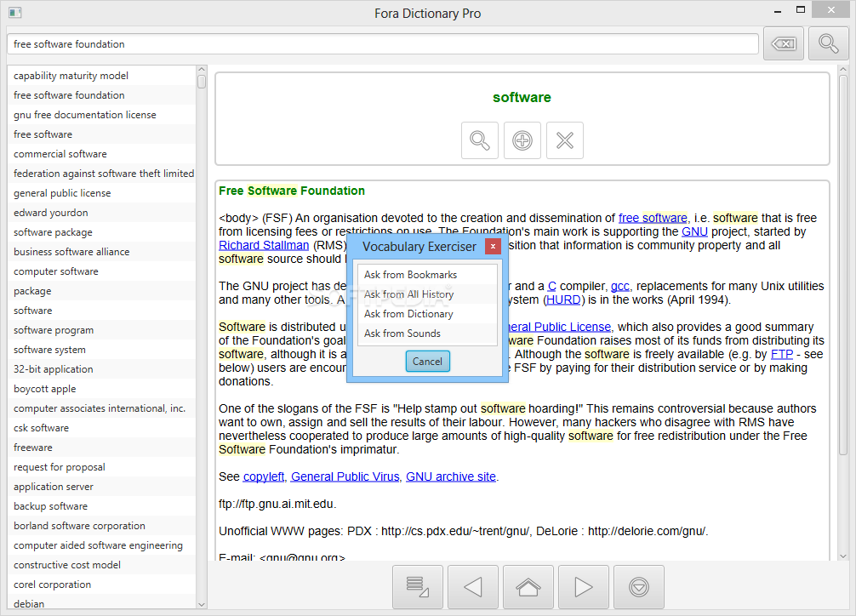Screen dimensions: 856x616
Task: Select 'edward yourdon' in the list
Action: click(102, 213)
